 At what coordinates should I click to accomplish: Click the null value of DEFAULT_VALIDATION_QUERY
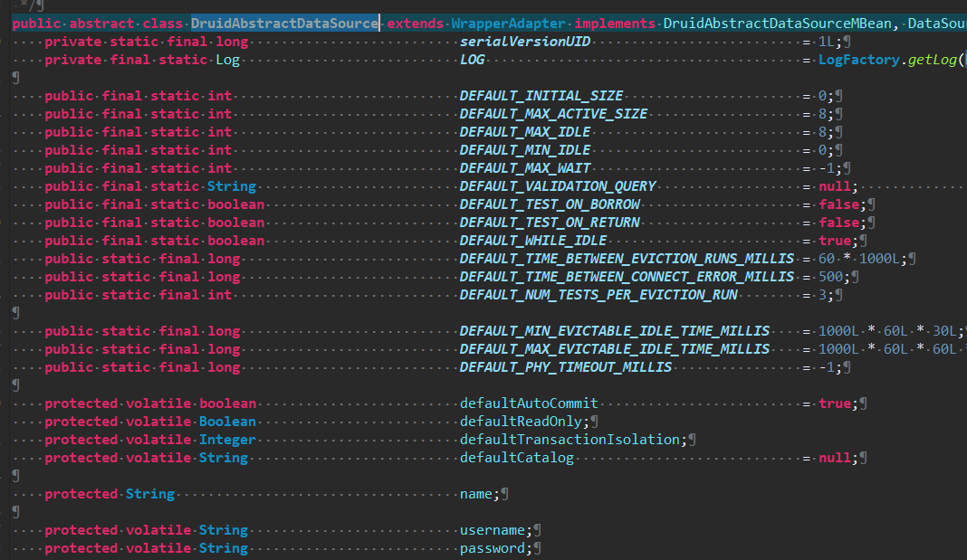(835, 186)
